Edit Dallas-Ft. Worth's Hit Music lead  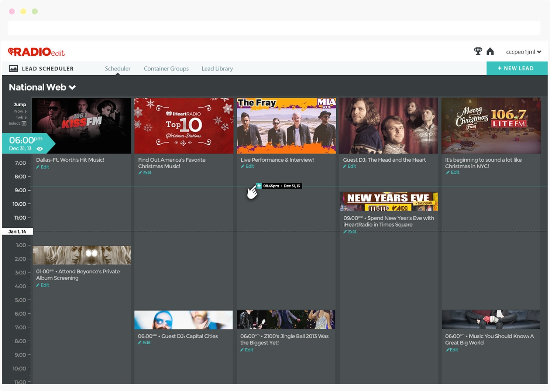click(x=43, y=167)
